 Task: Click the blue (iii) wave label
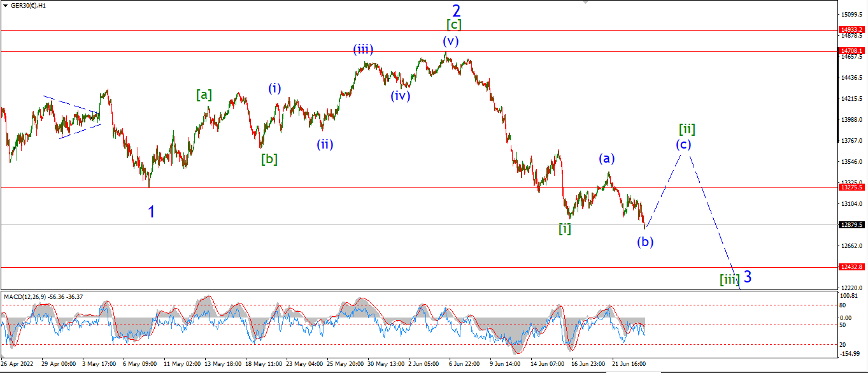click(x=364, y=49)
